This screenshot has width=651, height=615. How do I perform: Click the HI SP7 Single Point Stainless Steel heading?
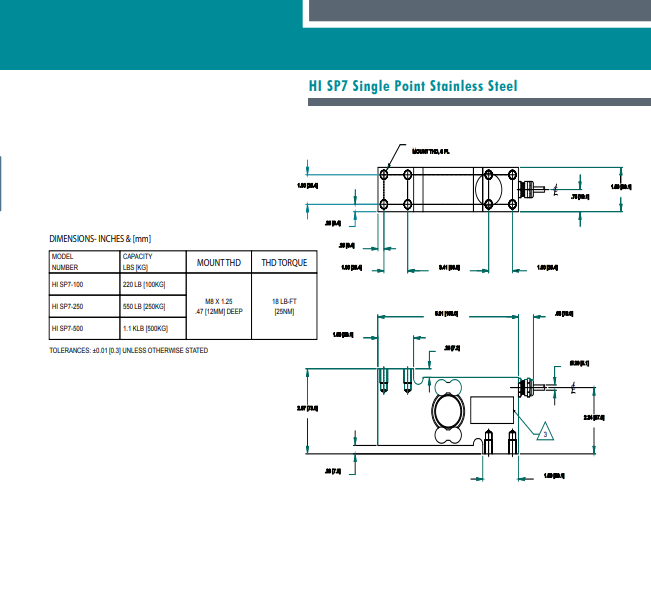pyautogui.click(x=413, y=87)
